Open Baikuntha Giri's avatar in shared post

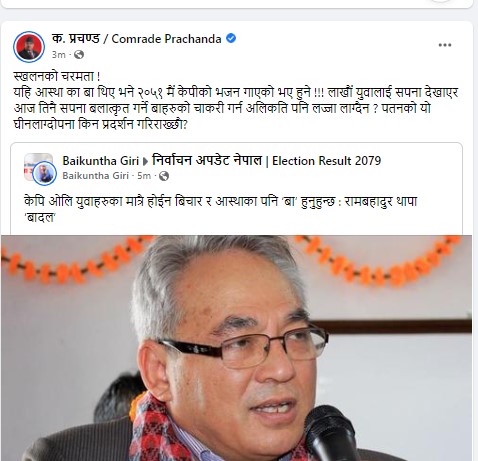[44, 173]
